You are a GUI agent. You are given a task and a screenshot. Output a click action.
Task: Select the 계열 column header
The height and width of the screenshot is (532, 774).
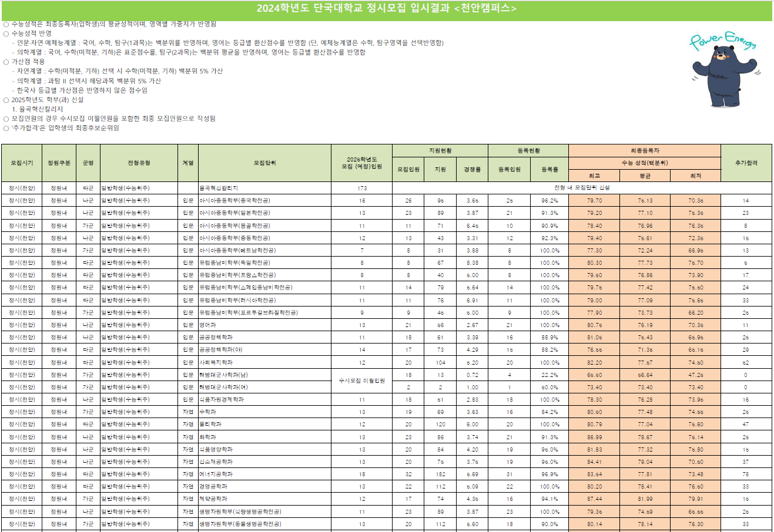tap(188, 163)
